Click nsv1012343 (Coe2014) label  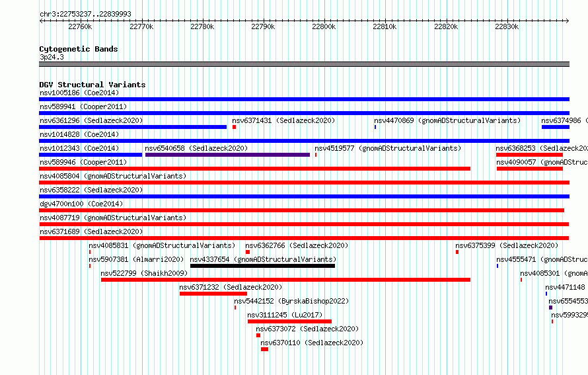click(79, 148)
